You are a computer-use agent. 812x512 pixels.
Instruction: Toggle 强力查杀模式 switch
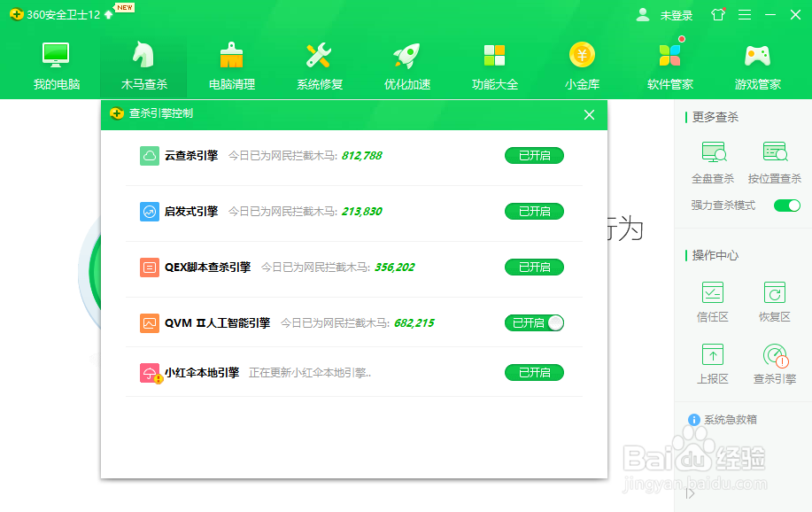point(787,206)
